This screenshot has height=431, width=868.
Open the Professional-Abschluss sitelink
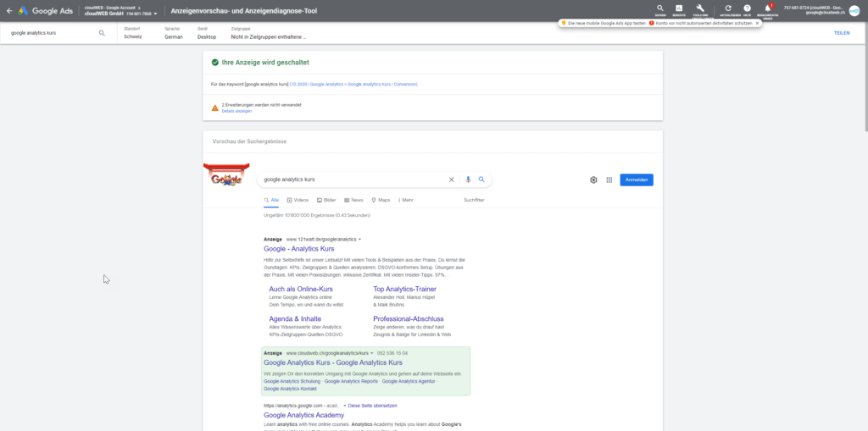click(x=408, y=318)
